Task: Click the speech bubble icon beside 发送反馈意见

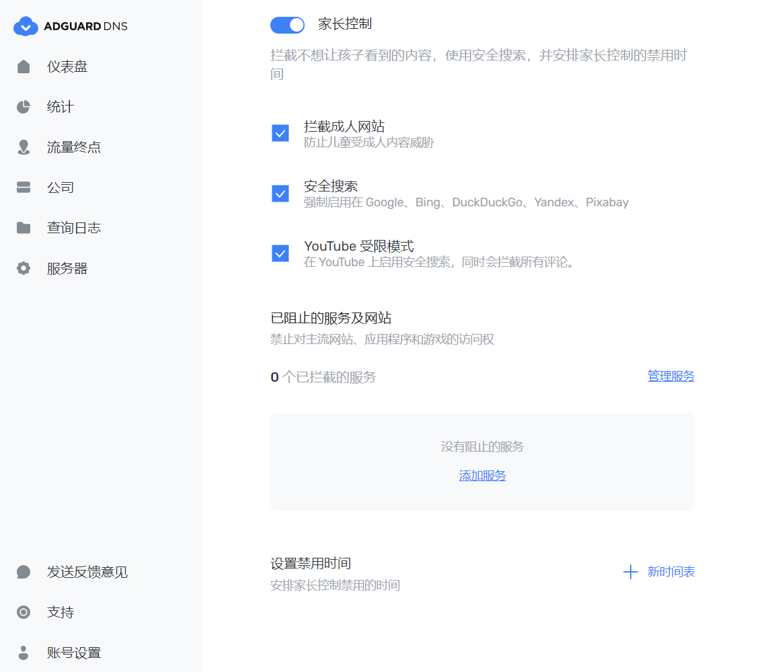Action: click(x=24, y=572)
